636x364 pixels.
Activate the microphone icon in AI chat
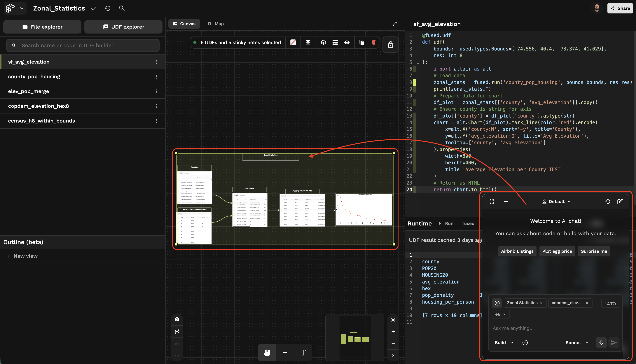pos(601,342)
